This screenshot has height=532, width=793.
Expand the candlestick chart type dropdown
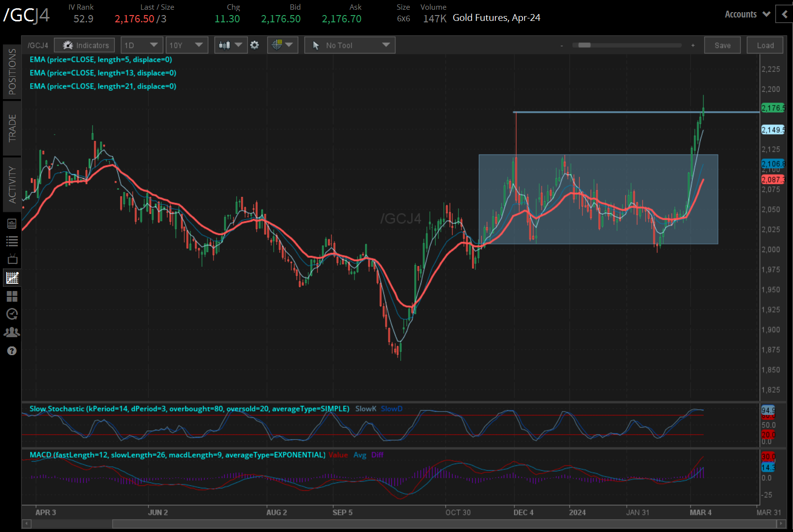pos(230,45)
